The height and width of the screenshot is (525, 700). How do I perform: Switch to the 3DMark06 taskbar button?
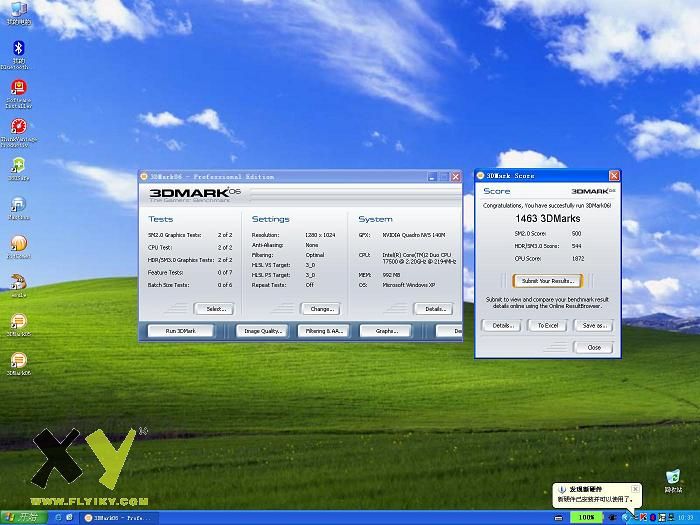pyautogui.click(x=118, y=518)
